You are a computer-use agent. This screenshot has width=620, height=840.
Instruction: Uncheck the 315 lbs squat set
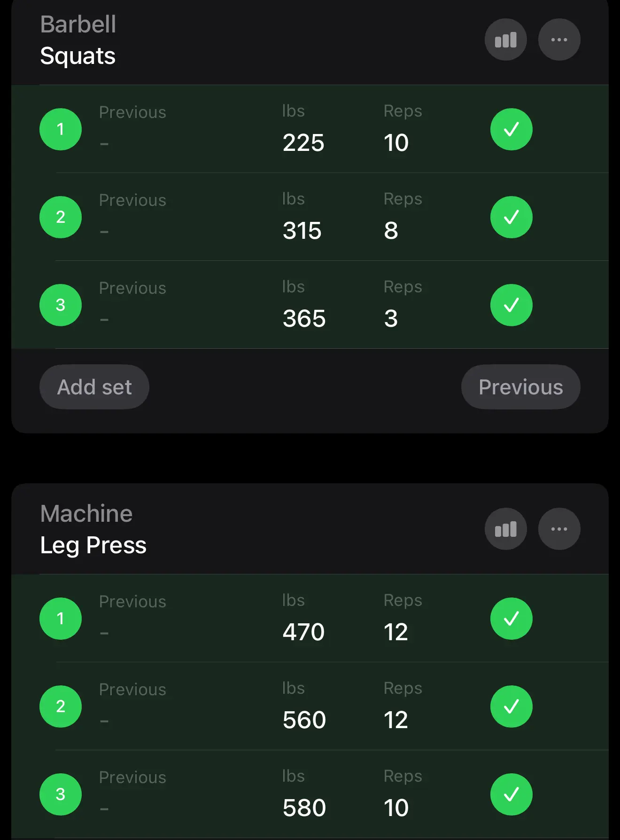pyautogui.click(x=511, y=217)
